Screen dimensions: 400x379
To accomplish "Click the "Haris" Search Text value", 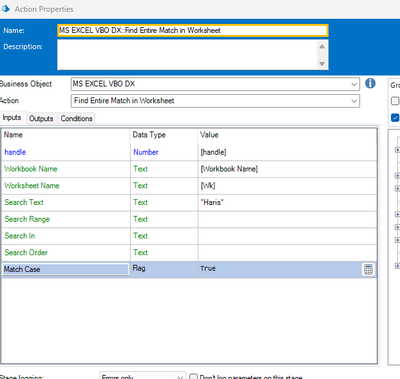I will [287, 202].
